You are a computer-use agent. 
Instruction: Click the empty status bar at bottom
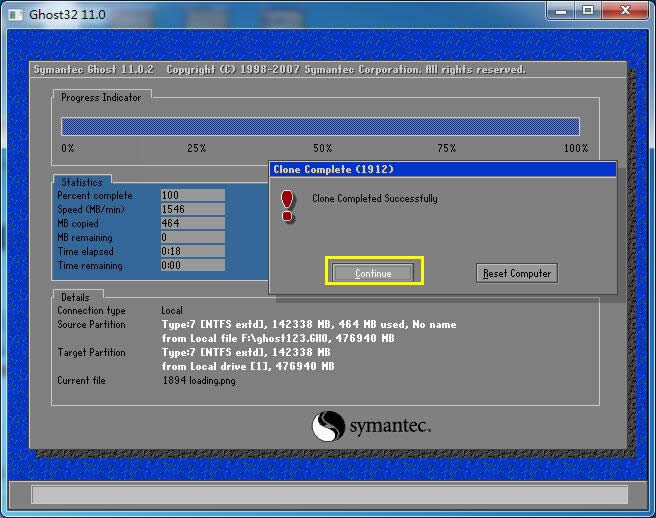[329, 495]
